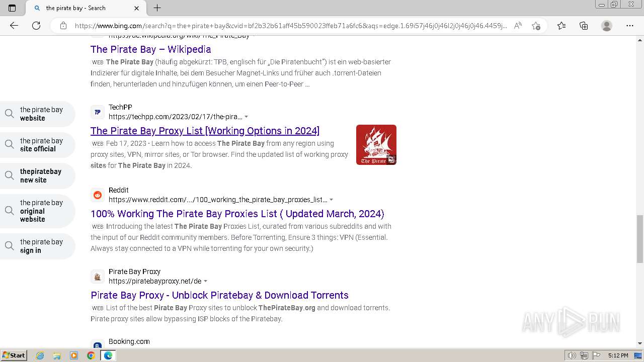Select 'the pirate bay original website' suggestion

click(38, 211)
